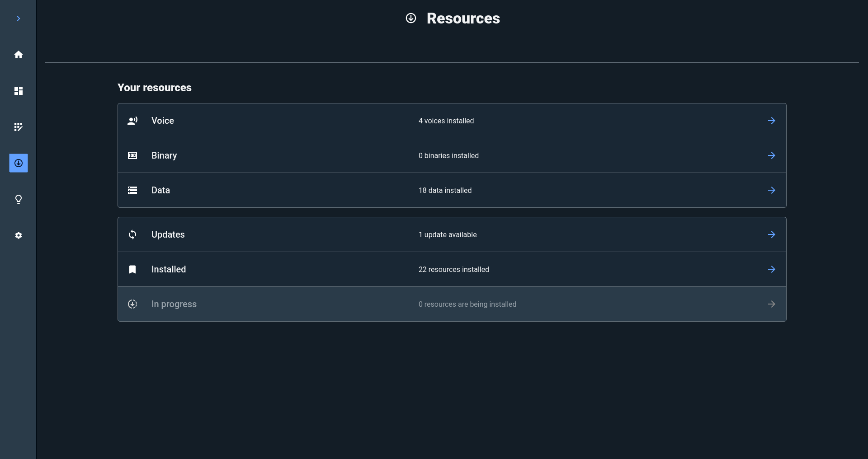Viewport: 868px width, 459px height.
Task: Click the Updates sync icon
Action: (x=132, y=234)
